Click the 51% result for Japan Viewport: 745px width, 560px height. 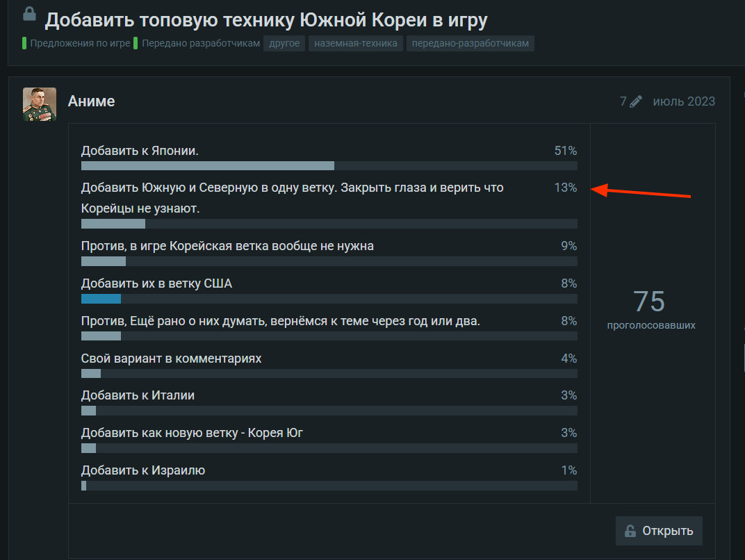point(565,151)
